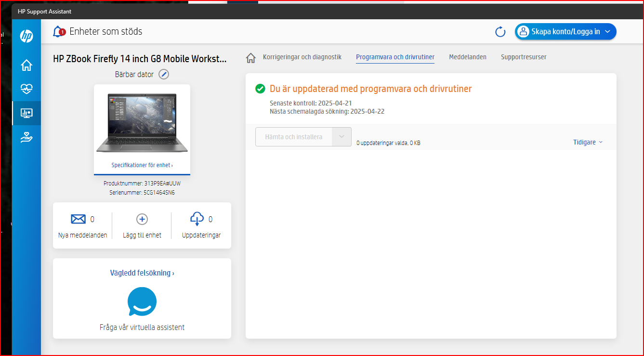644x356 pixels.
Task: Click Senaste kontroll: 2025-04-21 text
Action: tap(311, 103)
